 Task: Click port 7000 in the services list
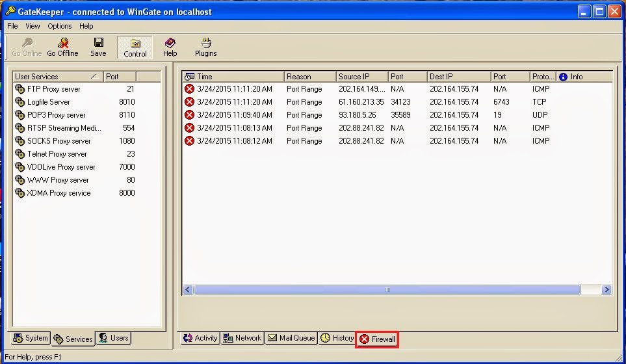point(127,167)
